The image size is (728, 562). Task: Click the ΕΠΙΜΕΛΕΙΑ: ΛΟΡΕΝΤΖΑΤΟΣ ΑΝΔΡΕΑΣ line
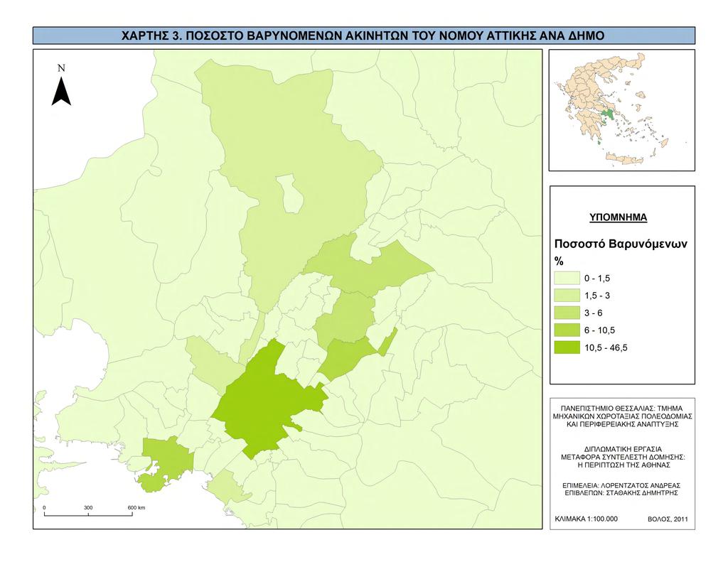click(x=621, y=485)
